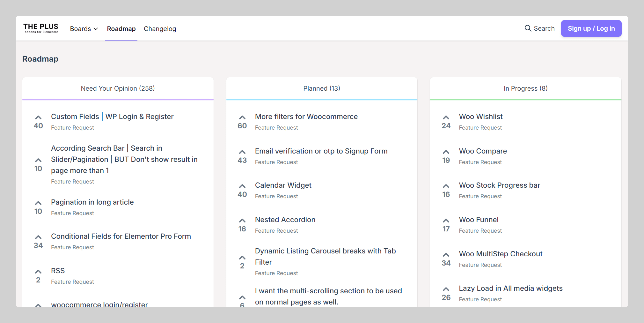Upvote Pagination in long article
Image resolution: width=644 pixels, height=323 pixels.
(38, 203)
